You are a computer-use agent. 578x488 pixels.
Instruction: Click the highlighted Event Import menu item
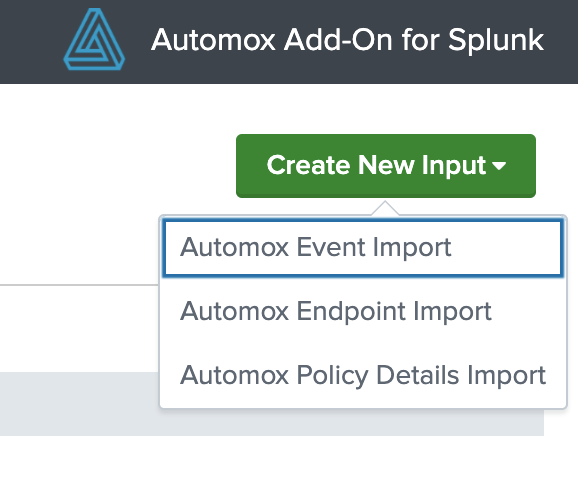point(363,247)
